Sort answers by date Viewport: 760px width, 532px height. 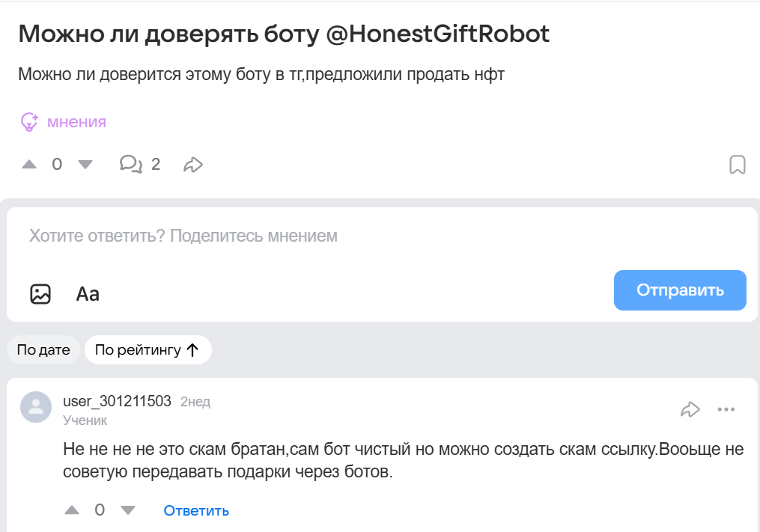[x=43, y=350]
